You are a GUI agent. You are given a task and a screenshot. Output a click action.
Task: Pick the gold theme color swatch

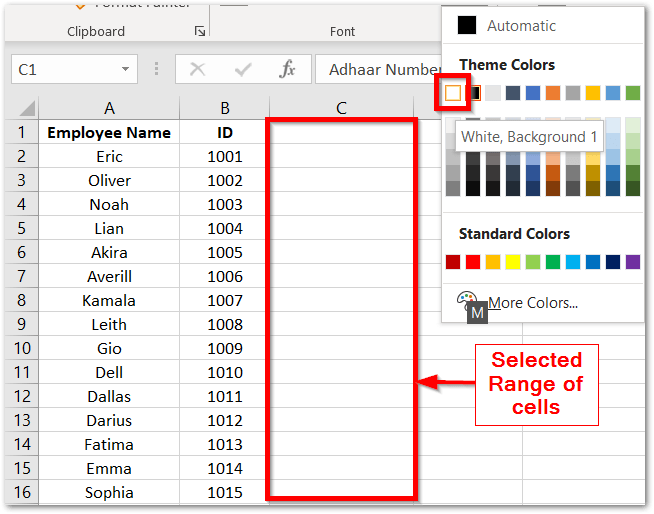[593, 93]
